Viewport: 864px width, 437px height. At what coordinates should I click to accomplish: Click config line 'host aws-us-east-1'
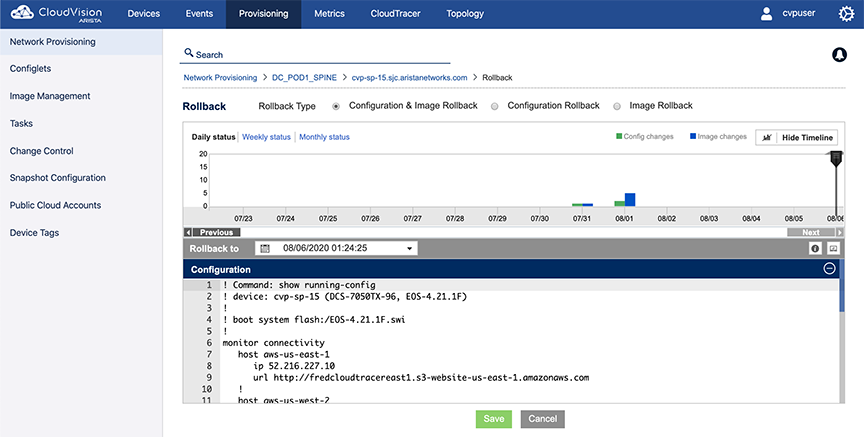(x=283, y=354)
